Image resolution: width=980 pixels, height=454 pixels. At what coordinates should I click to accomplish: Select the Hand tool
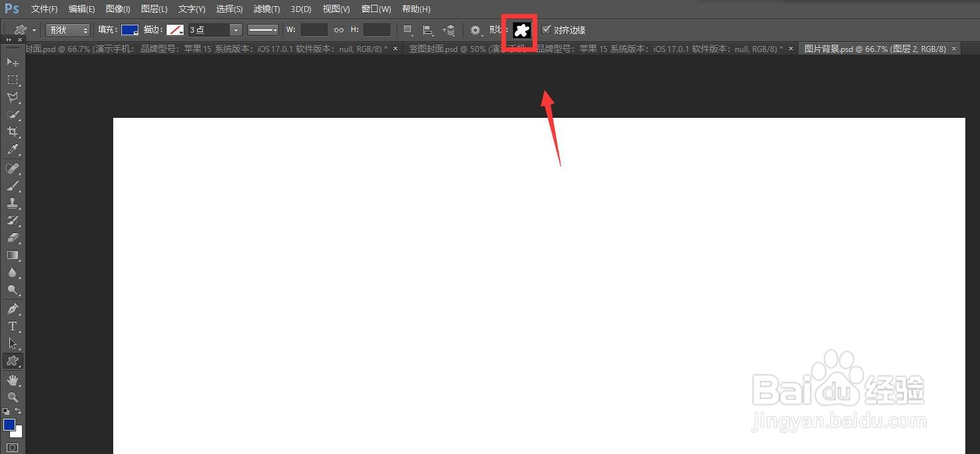click(x=13, y=380)
